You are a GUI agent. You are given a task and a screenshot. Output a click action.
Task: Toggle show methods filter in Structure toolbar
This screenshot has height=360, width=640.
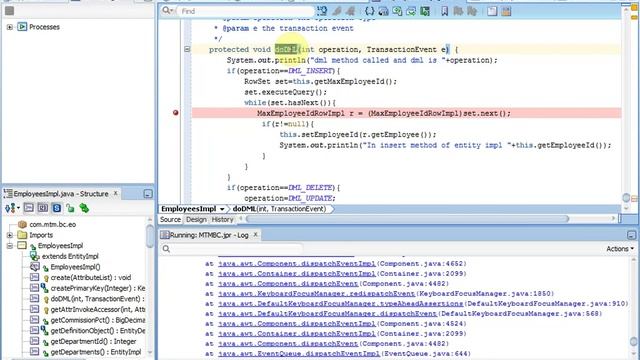pyautogui.click(x=29, y=208)
